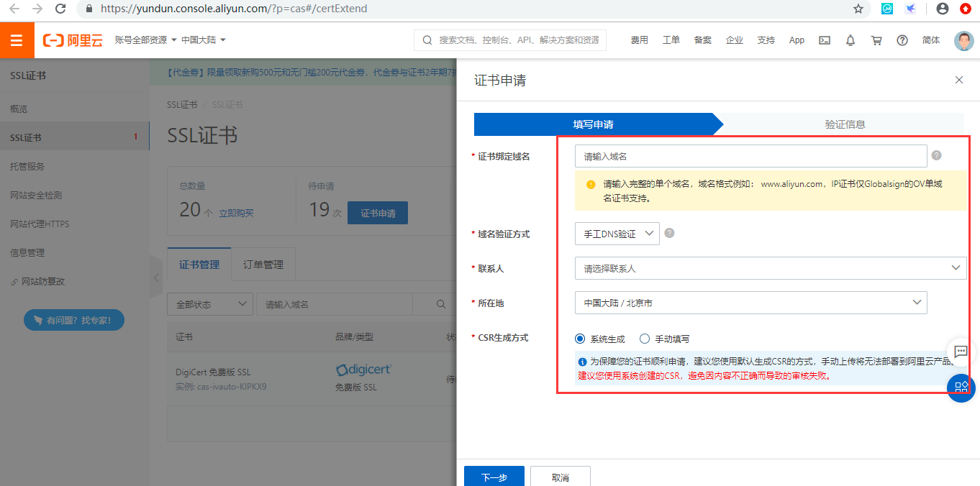Open the orange hamburger product menu
The image size is (980, 486).
point(17,40)
